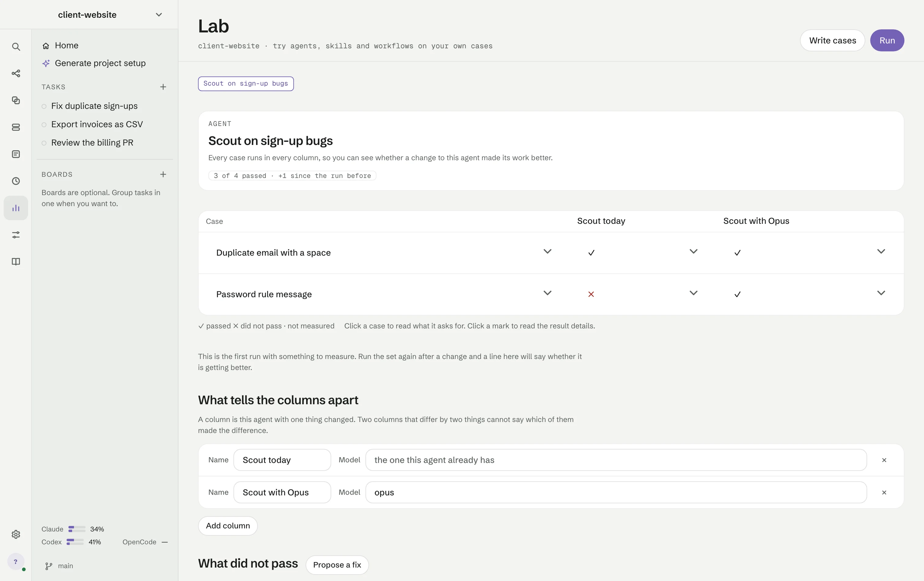Viewport: 924px width, 581px height.
Task: Expand Scout today result for Password rule
Action: (x=693, y=293)
